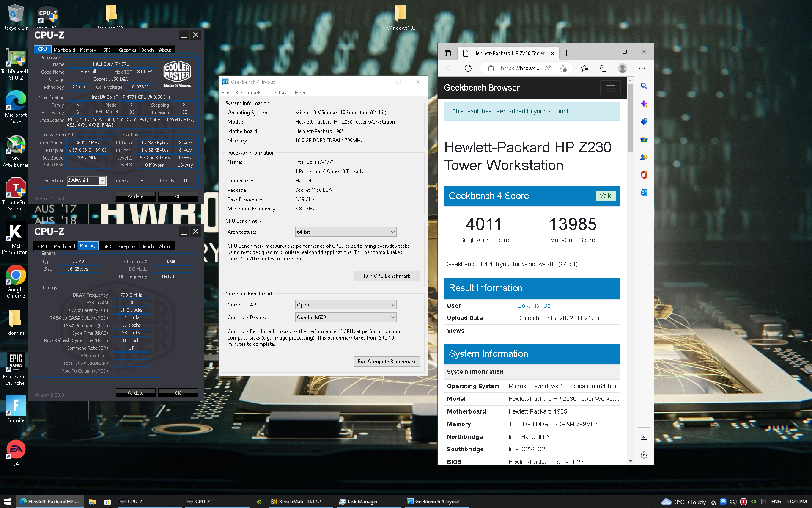Click Run Compute Benchmark button
812x508 pixels.
(387, 362)
